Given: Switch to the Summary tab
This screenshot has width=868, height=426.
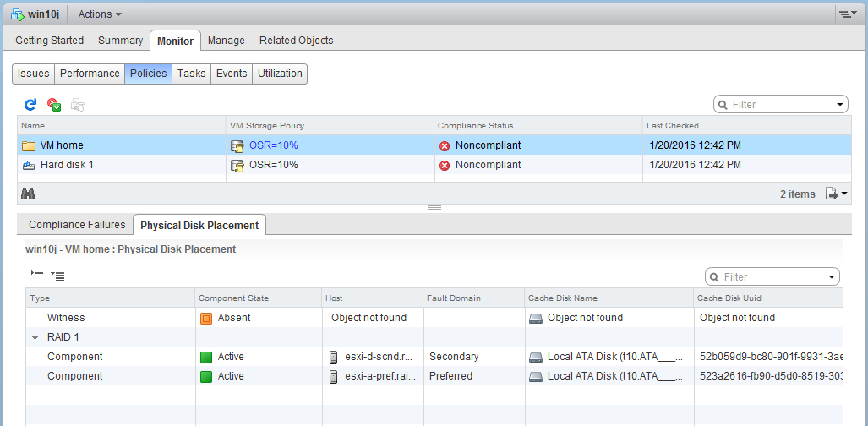Looking at the screenshot, I should 120,41.
